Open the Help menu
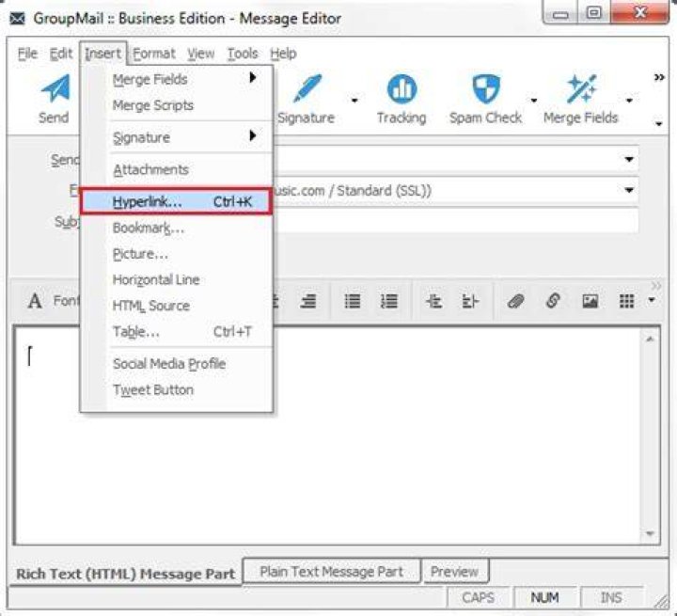Image resolution: width=677 pixels, height=616 pixels. pos(283,54)
